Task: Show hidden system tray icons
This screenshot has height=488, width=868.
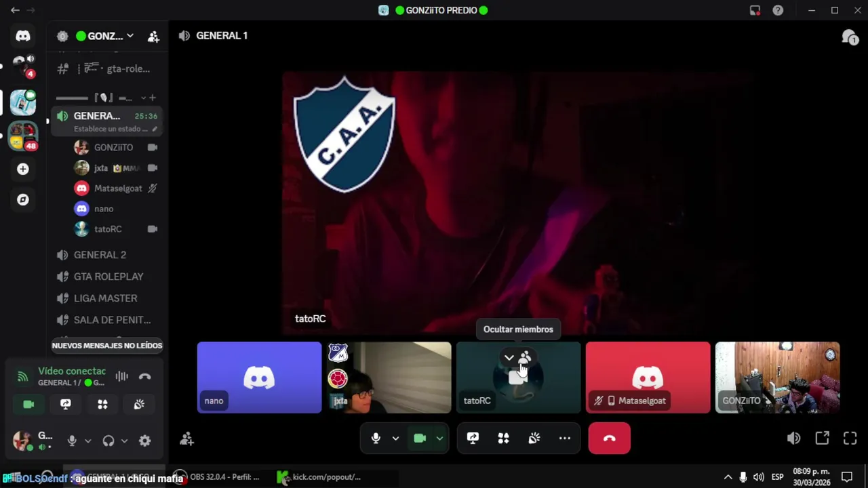Action: point(728,477)
